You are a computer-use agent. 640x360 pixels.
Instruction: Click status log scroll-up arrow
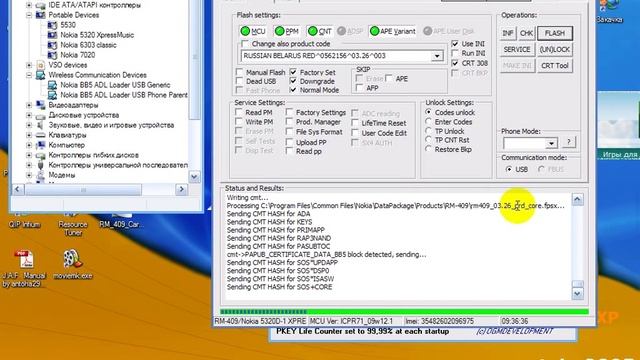577,199
